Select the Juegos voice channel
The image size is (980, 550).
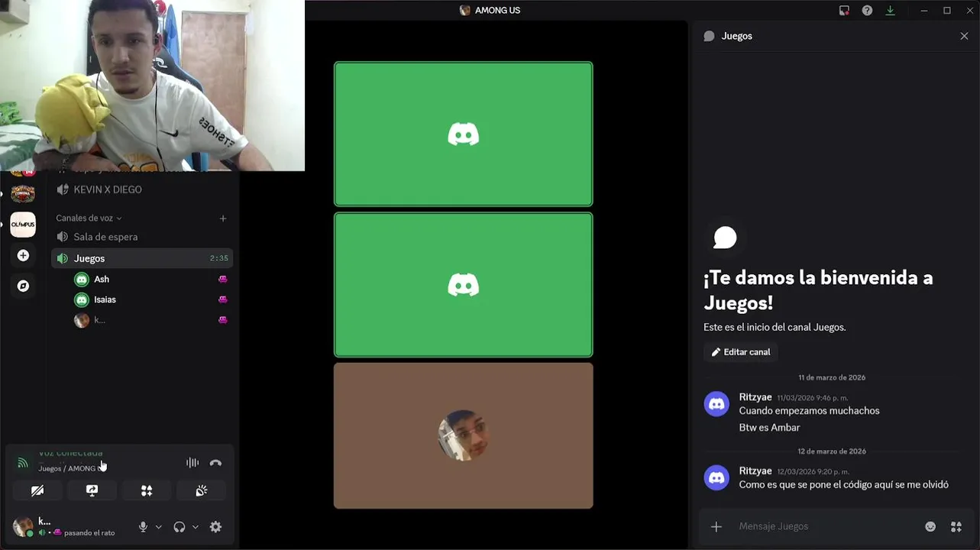pos(142,258)
